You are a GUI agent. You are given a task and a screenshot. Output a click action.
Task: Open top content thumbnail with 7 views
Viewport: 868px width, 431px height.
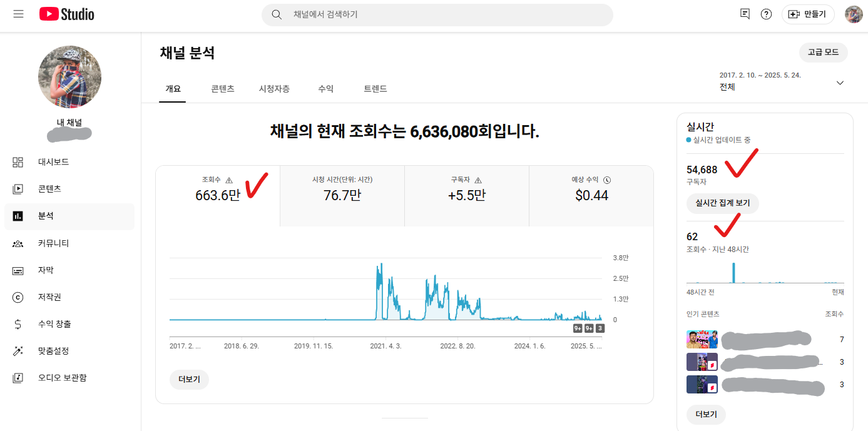pos(702,340)
